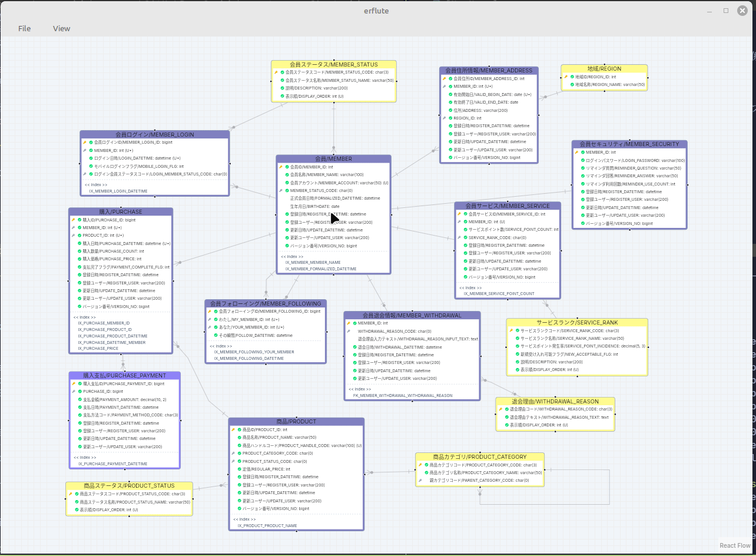Screen dimensions: 756x556
Task: Click primary key icon of MEMBER_ID in MEMBER_SECURITY
Action: click(576, 152)
